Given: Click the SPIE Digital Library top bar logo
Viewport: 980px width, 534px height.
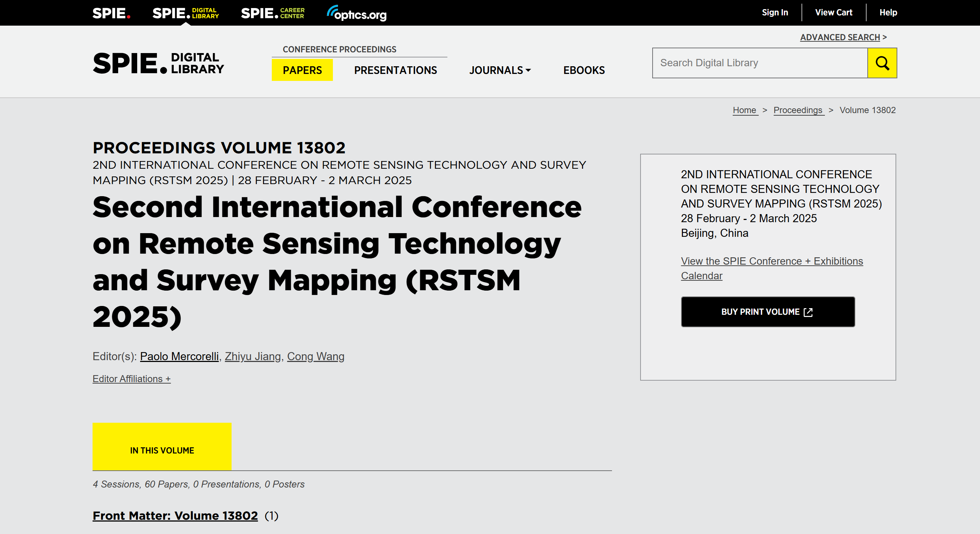Looking at the screenshot, I should click(185, 13).
